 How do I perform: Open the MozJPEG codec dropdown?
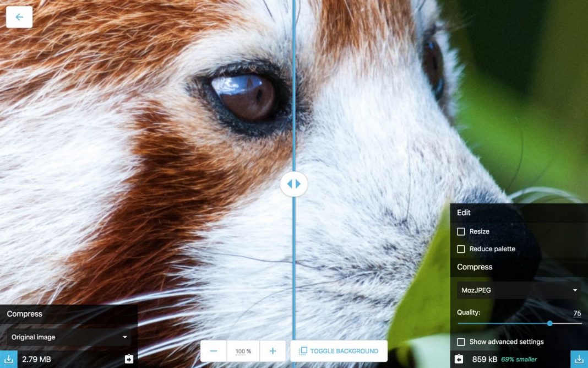pyautogui.click(x=519, y=290)
